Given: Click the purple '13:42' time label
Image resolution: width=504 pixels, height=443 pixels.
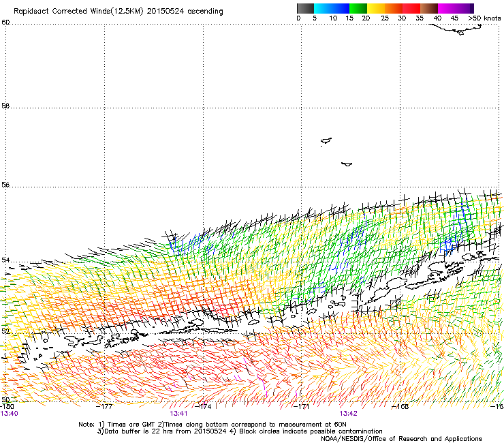Looking at the screenshot, I should tap(348, 414).
